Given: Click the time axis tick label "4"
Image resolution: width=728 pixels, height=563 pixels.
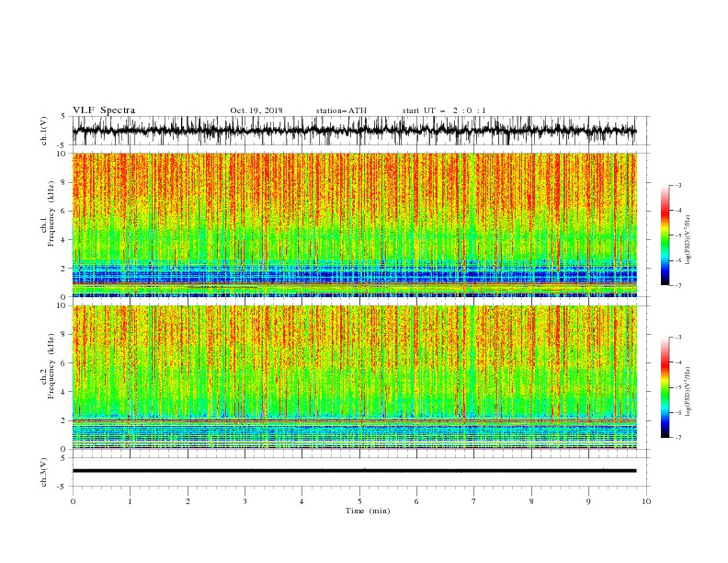Looking at the screenshot, I should pos(301,501).
